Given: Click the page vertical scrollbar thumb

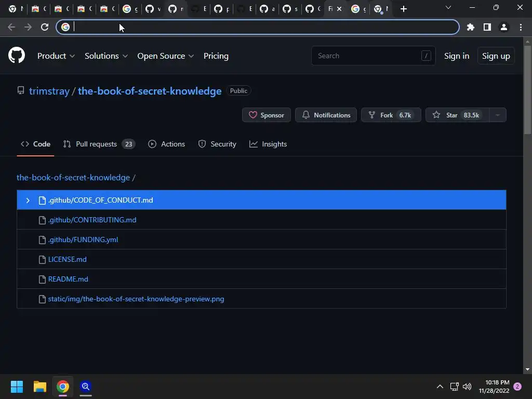Looking at the screenshot, I should (x=527, y=90).
